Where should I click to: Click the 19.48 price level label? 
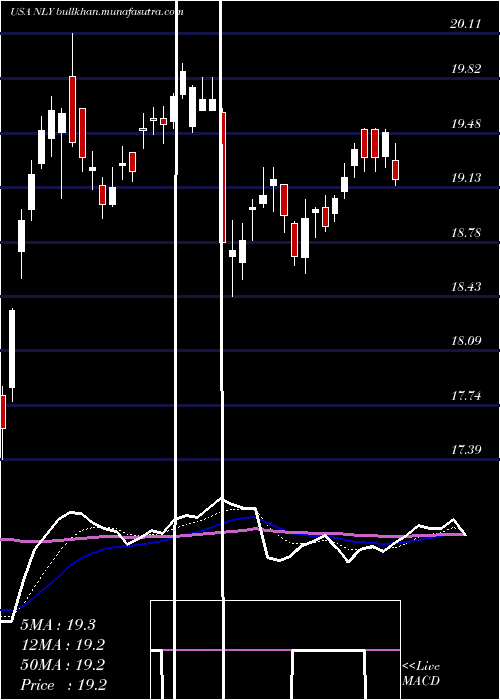(466, 124)
